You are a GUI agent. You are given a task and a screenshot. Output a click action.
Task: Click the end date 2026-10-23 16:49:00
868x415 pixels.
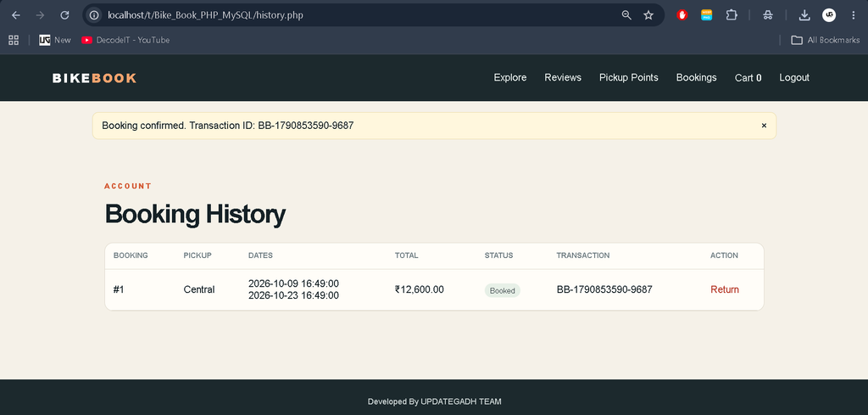(x=293, y=295)
